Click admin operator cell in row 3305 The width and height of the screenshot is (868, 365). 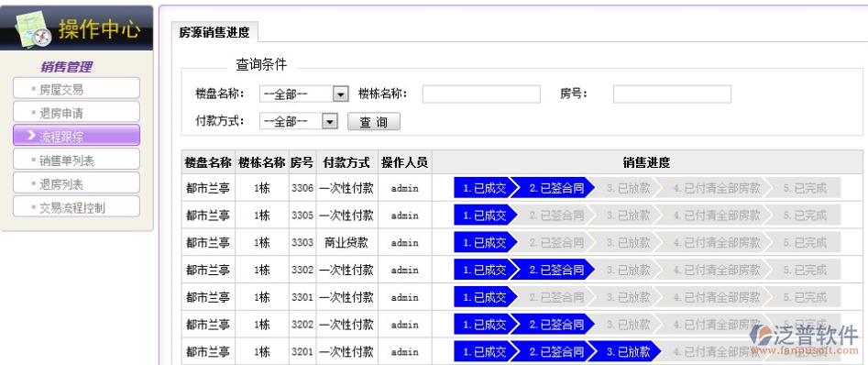[404, 215]
